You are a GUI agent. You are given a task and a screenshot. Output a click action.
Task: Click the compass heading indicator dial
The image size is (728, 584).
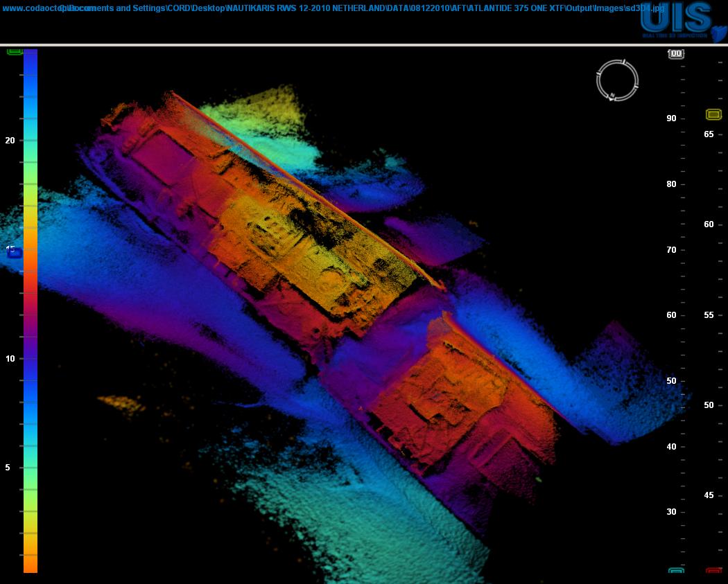(616, 80)
